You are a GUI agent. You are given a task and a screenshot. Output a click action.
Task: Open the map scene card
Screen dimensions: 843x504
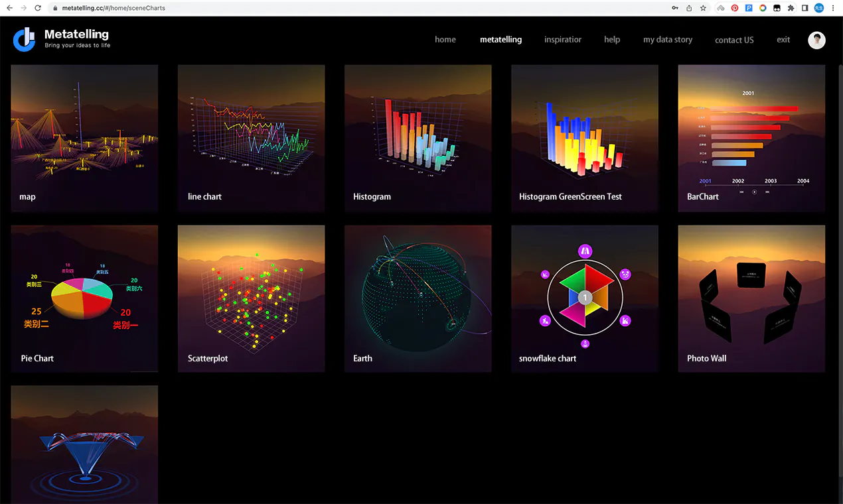pos(84,138)
